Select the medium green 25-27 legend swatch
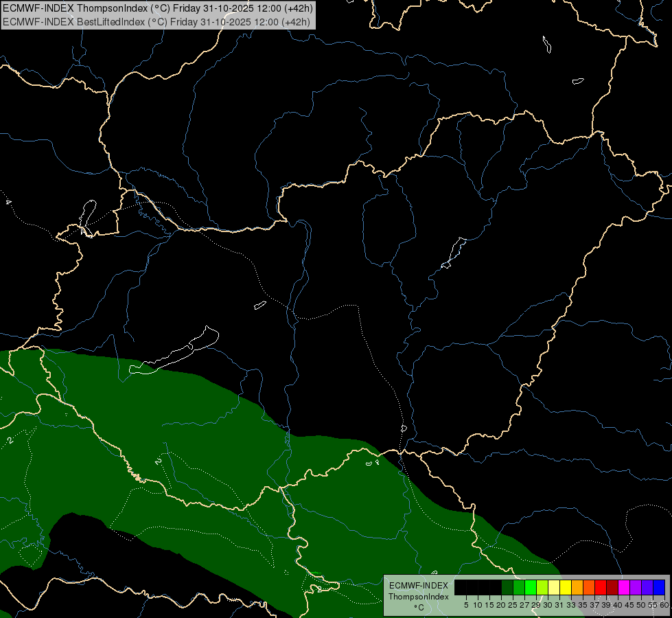Image resolution: width=672 pixels, height=618 pixels. (x=519, y=588)
